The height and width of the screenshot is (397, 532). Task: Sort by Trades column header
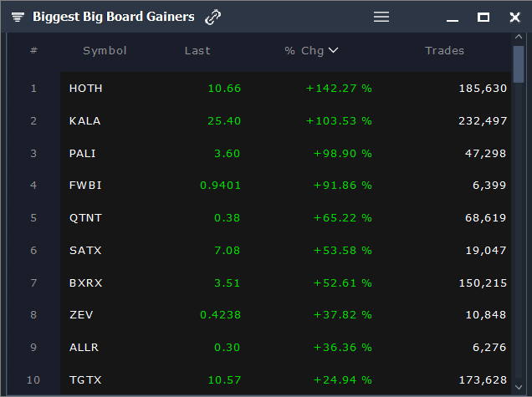[444, 50]
